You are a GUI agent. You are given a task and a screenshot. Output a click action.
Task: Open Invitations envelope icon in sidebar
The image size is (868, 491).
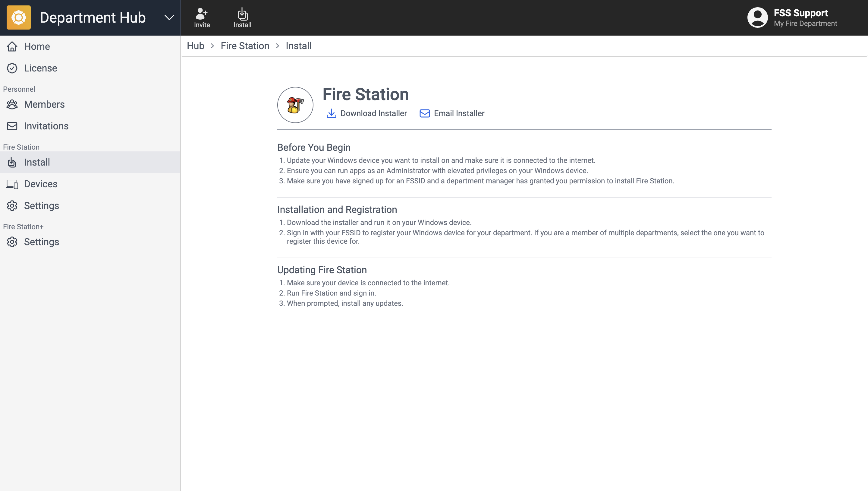click(x=12, y=126)
